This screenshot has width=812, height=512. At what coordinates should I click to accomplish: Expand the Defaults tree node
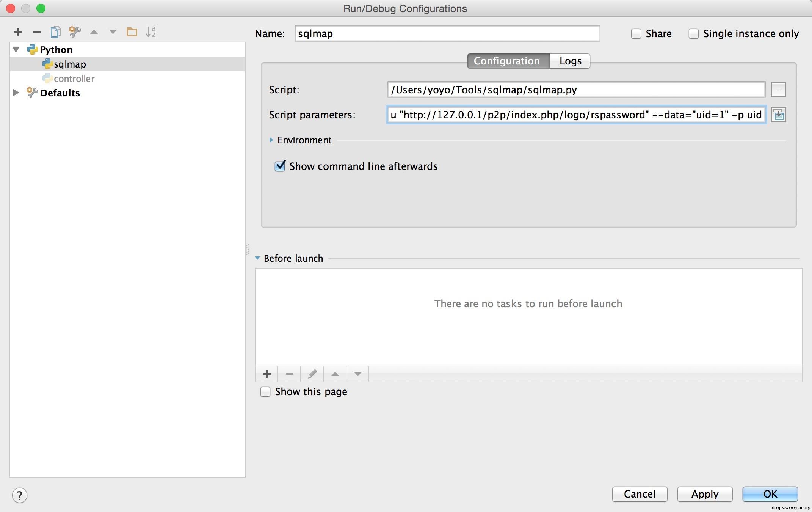tap(16, 93)
